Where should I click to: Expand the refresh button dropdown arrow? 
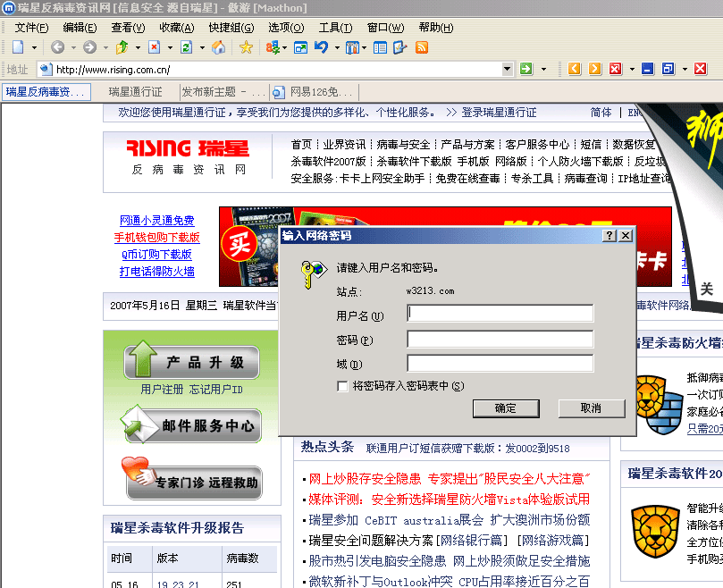202,47
